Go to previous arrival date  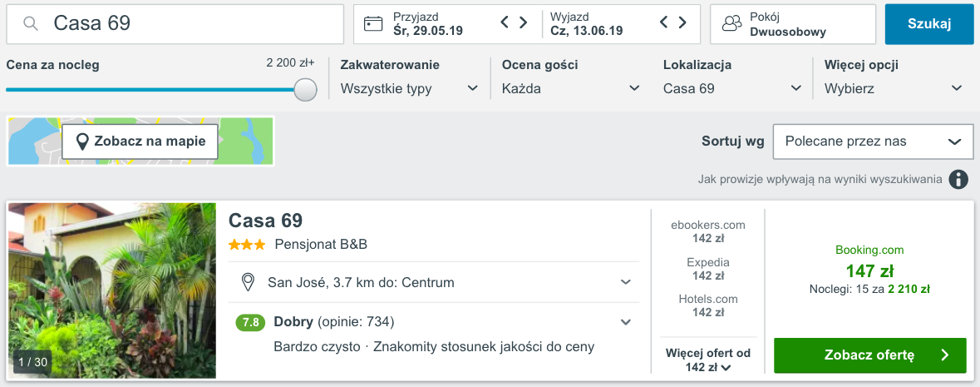[x=505, y=23]
